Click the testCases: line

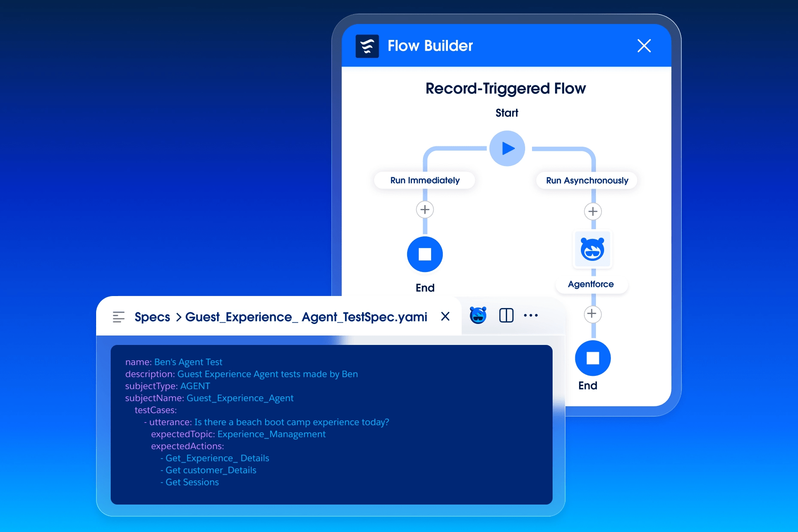pos(156,410)
